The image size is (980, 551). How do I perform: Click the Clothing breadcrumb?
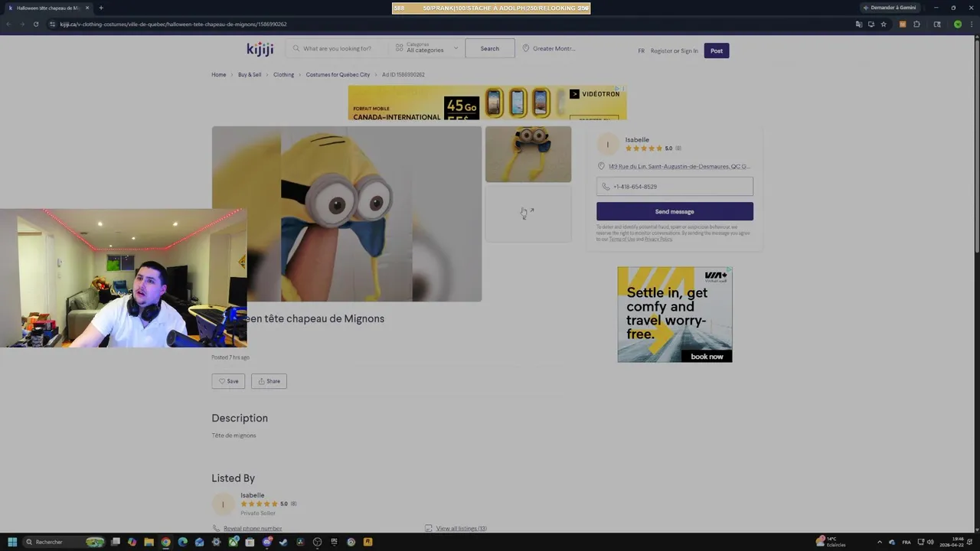(x=283, y=75)
